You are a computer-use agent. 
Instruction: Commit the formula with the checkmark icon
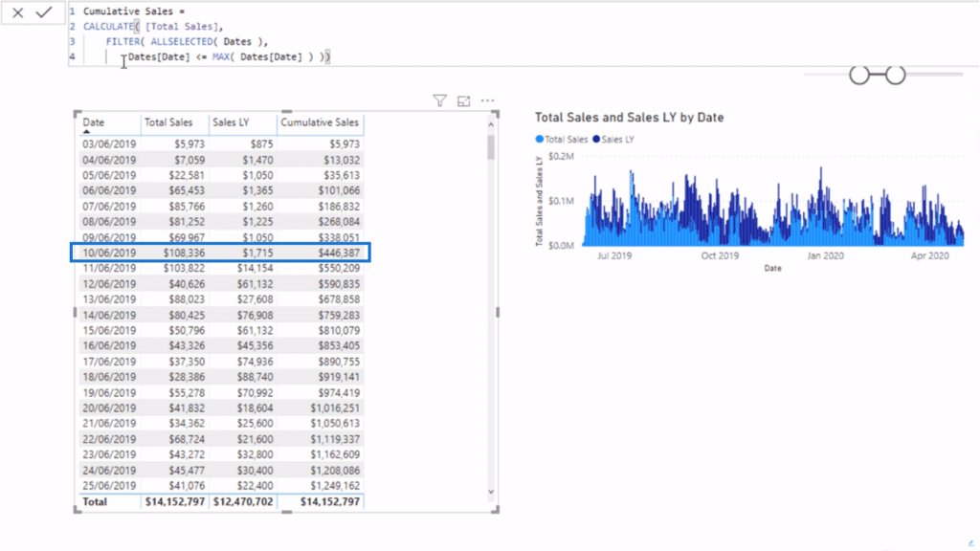44,12
